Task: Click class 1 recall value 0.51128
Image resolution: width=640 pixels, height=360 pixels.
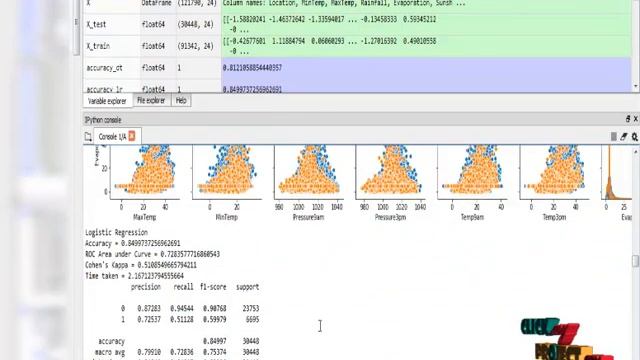Action: [182, 320]
